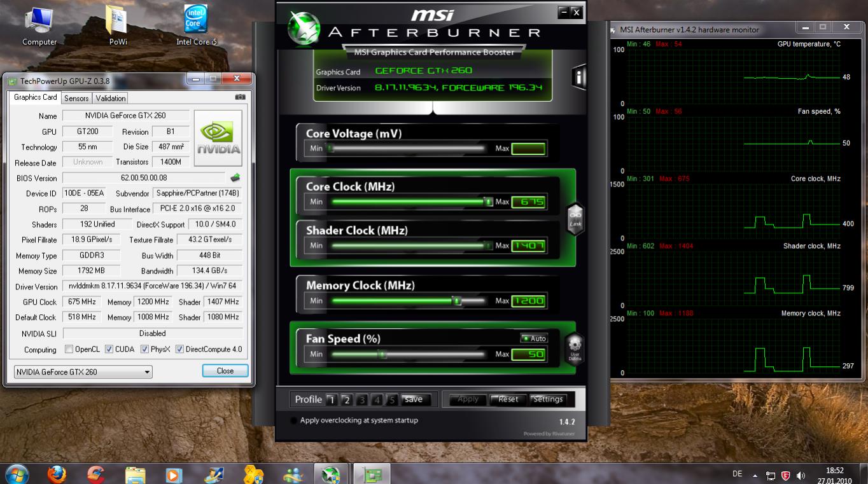Click the Reset button in Afterburner
The height and width of the screenshot is (484, 868).
(508, 399)
